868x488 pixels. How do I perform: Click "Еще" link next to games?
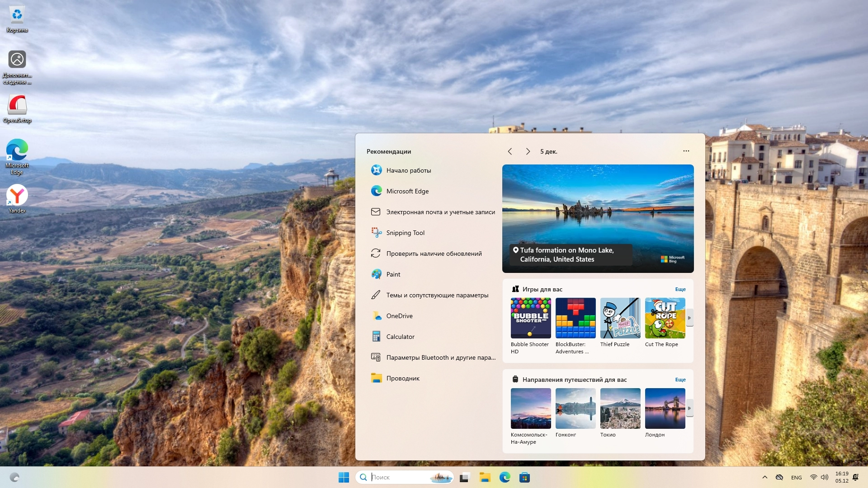click(680, 289)
